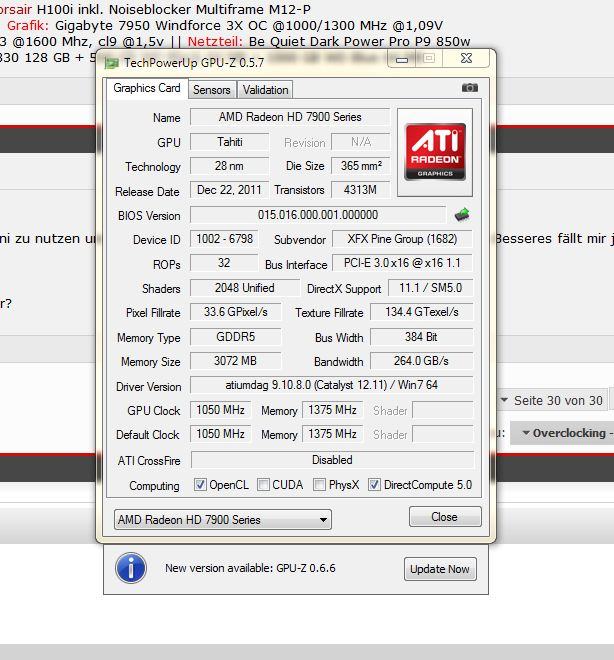Image resolution: width=614 pixels, height=660 pixels.
Task: Click the Subvendor XFX Pine Group field
Action: point(402,239)
